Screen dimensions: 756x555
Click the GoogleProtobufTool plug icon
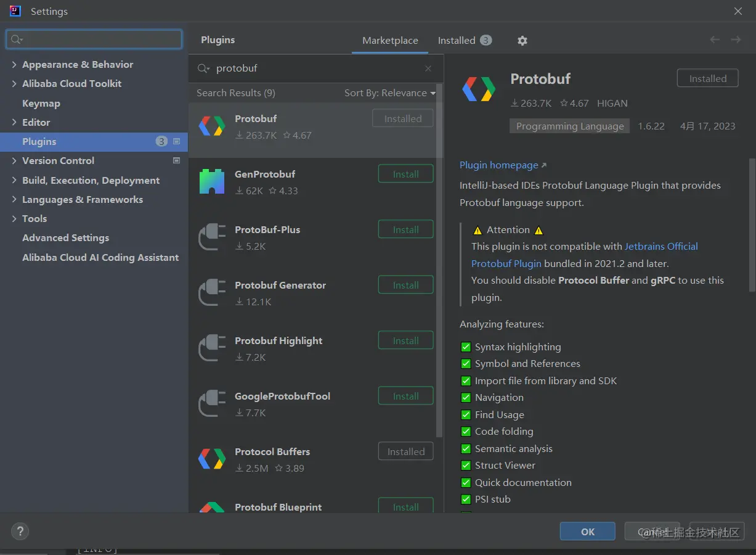211,404
